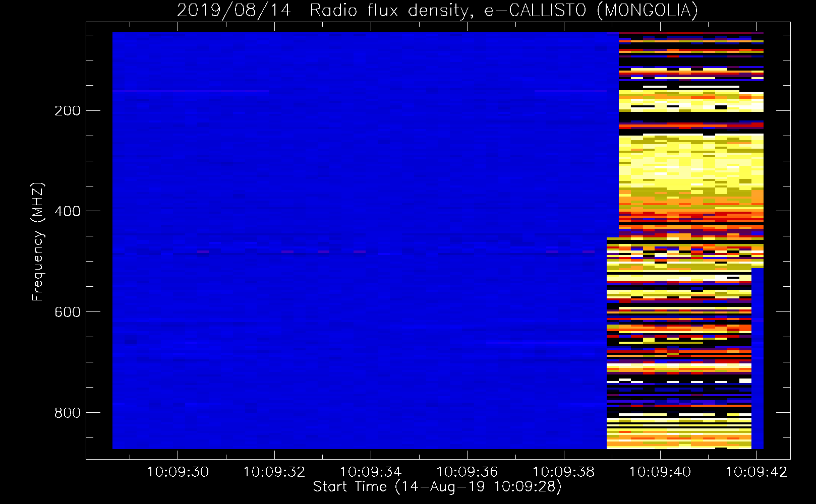
Task: Click the 200 frequency tick label
Action: click(x=68, y=111)
